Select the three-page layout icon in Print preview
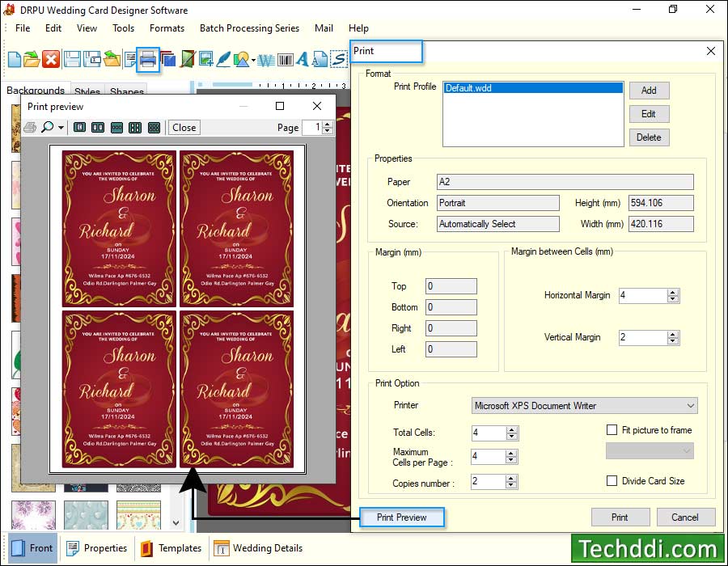The image size is (728, 566). click(x=116, y=127)
